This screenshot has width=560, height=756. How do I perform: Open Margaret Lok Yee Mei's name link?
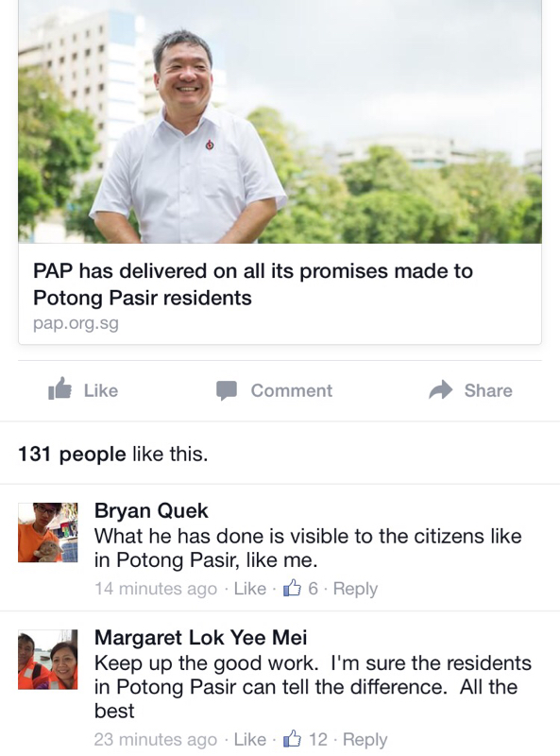point(200,637)
